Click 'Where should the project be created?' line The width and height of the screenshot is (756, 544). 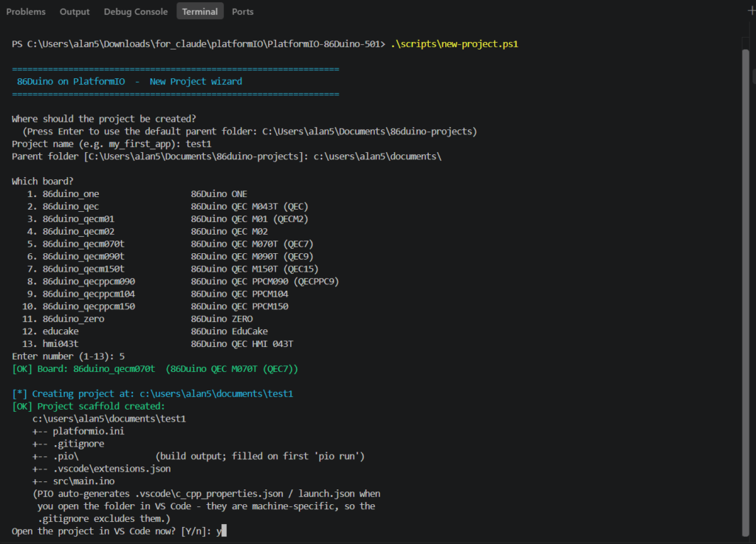click(x=103, y=119)
